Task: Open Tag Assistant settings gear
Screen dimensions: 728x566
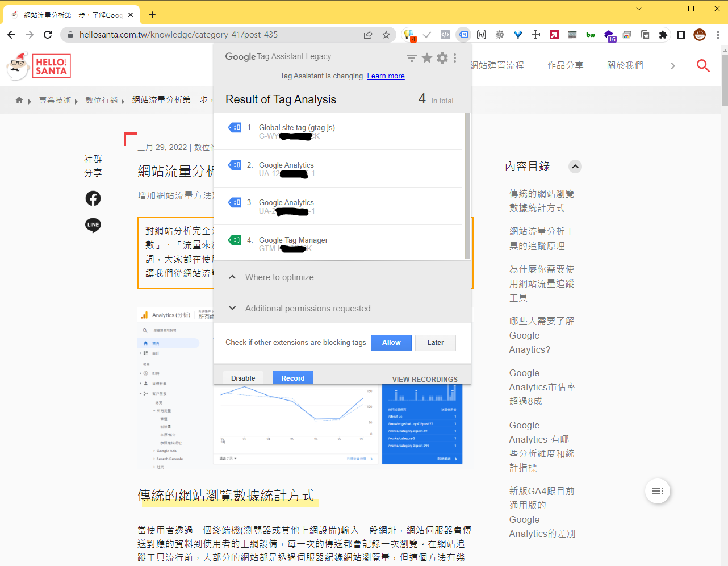Action: click(x=442, y=57)
